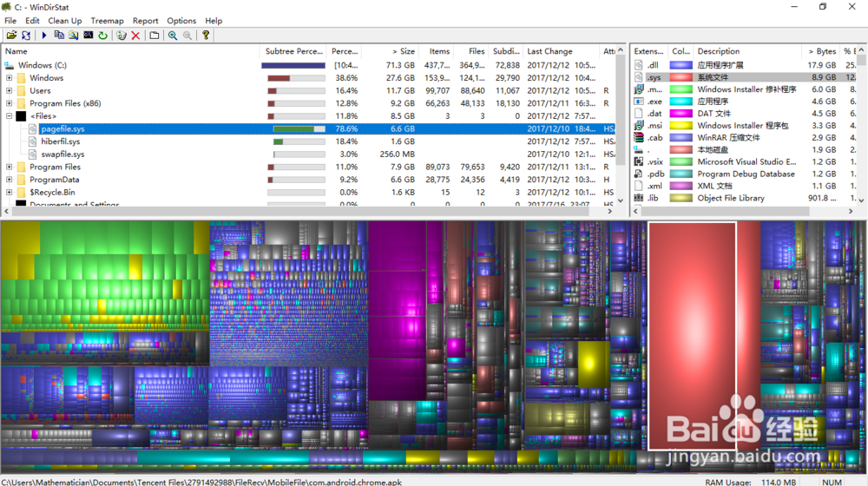Expand the Program Files (x86) node

pos(9,103)
